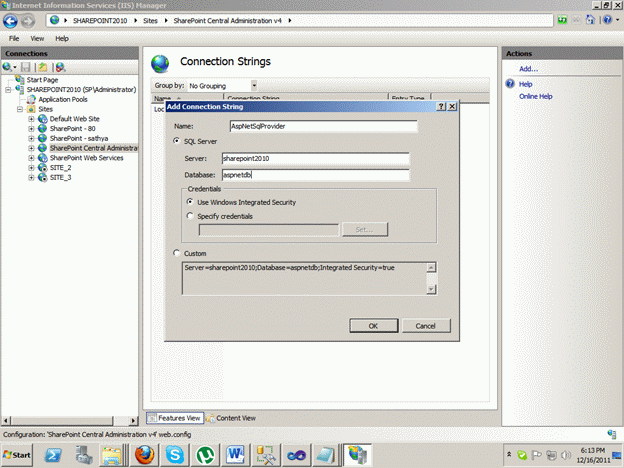Click the Home icon in top toolbar
The width and height of the screenshot is (624, 468).
coord(591,20)
